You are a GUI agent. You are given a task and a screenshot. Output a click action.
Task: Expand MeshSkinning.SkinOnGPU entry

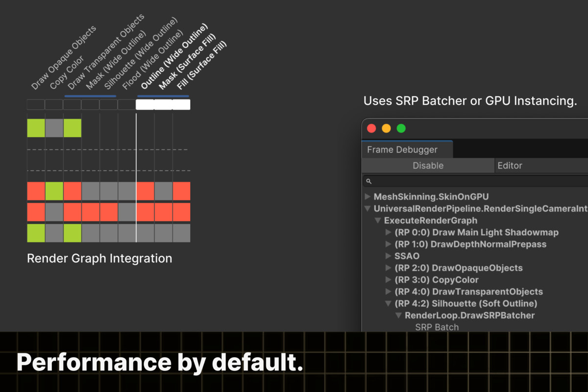367,197
